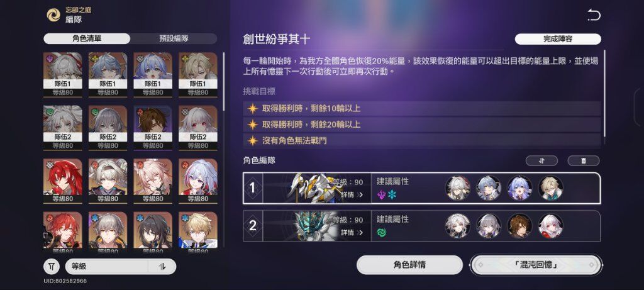Click first character avatar in team 1

458,188
